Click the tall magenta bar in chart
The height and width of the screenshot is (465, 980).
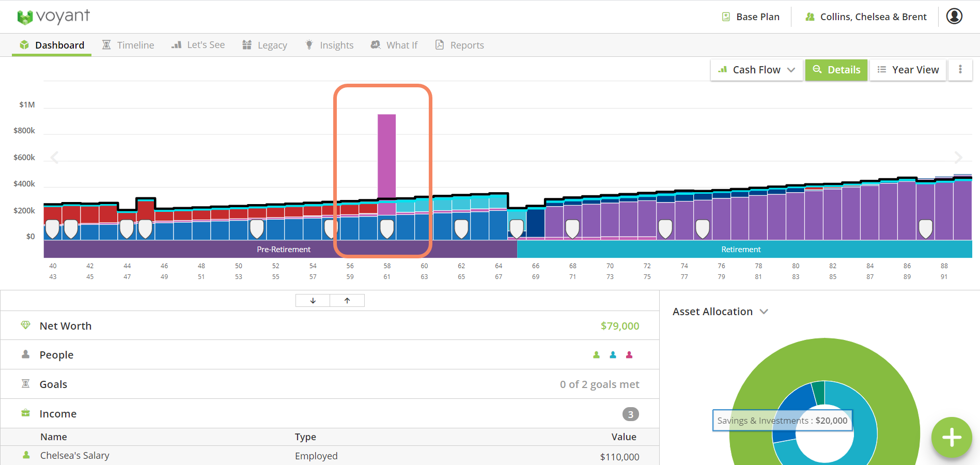coord(386,155)
